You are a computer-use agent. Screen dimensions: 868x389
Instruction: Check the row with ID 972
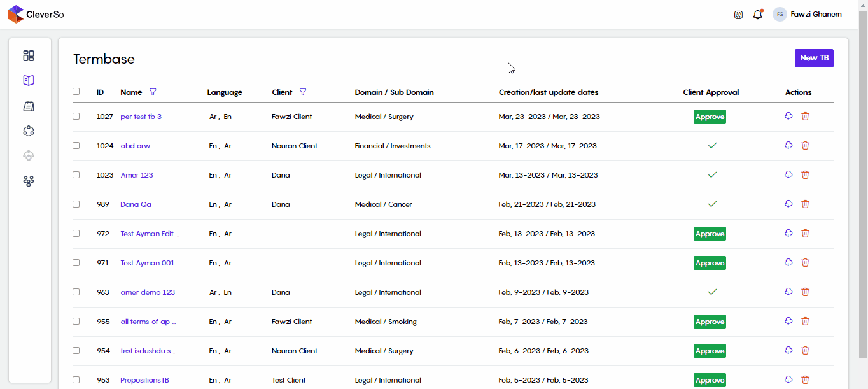pos(76,234)
